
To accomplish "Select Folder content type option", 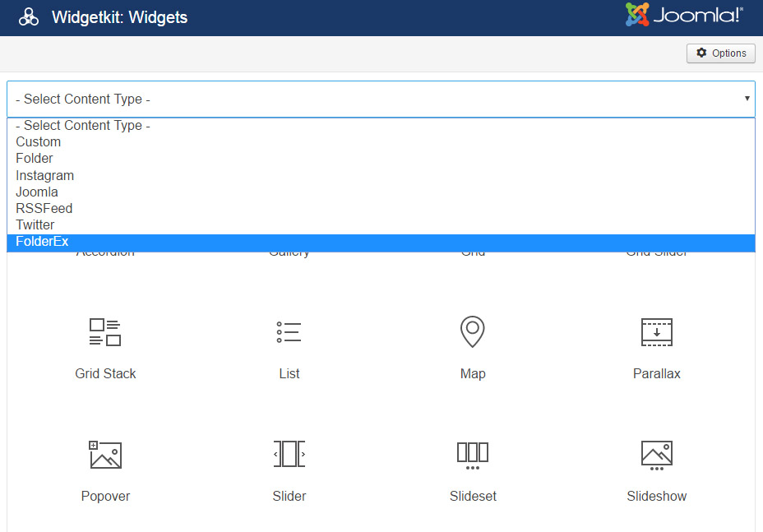I will (381, 159).
